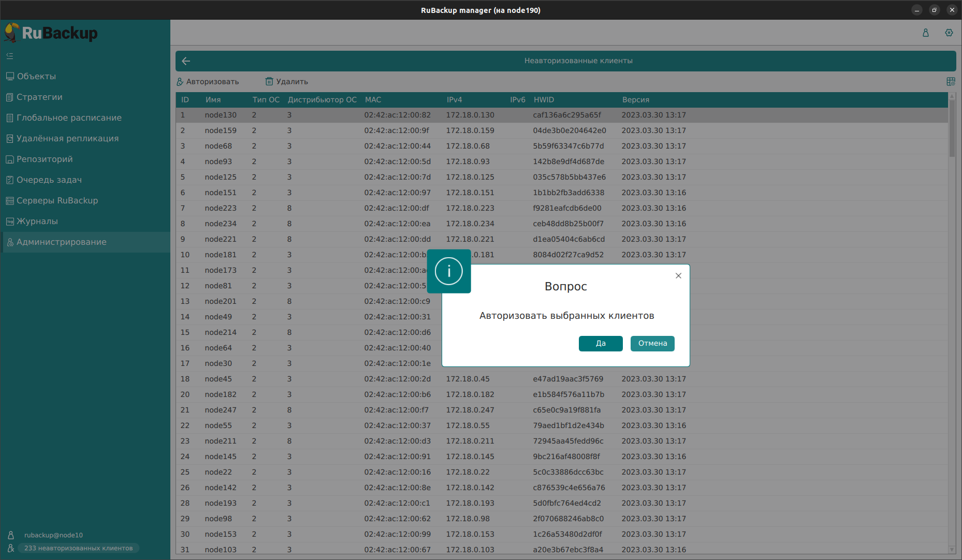Viewport: 962px width, 560px height.
Task: Open Стратегии in the sidebar
Action: 39,97
